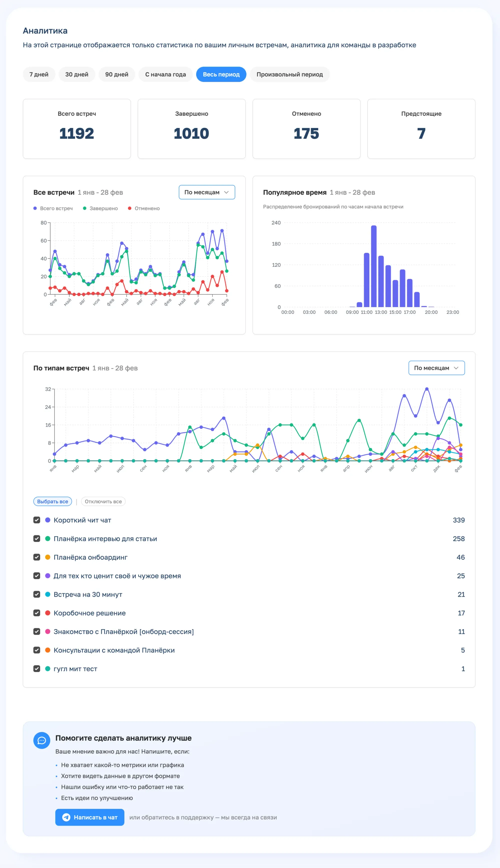Open По месяцам dropdown in Все встречи
Image resolution: width=500 pixels, height=868 pixels.
[207, 192]
